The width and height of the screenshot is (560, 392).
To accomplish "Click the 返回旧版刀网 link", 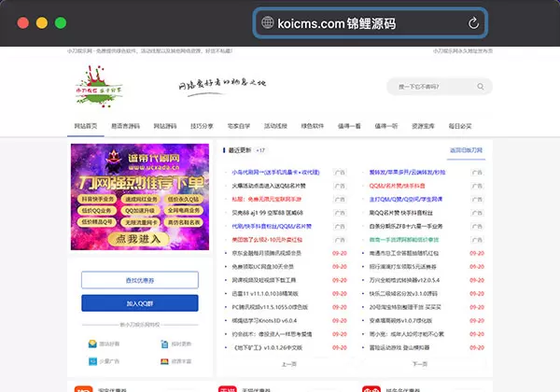I will (466, 150).
